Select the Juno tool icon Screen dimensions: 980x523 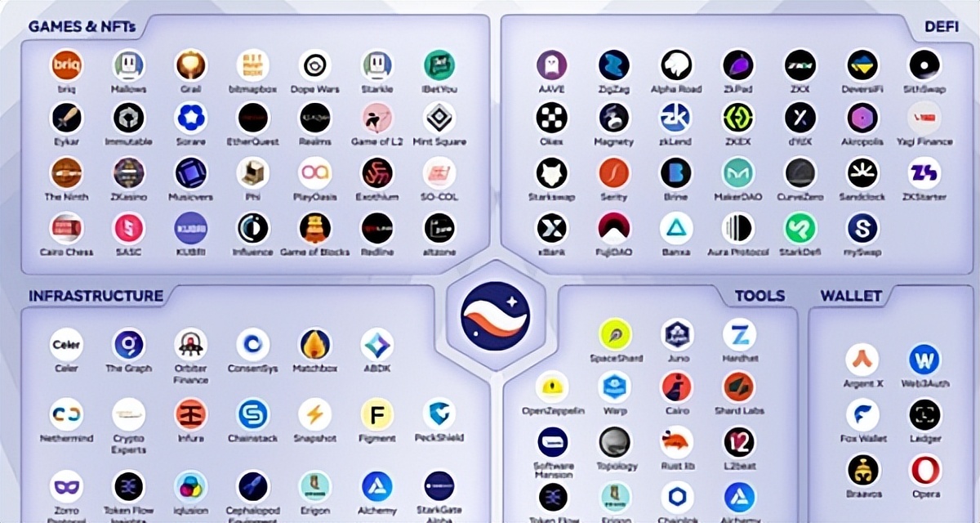pyautogui.click(x=677, y=335)
